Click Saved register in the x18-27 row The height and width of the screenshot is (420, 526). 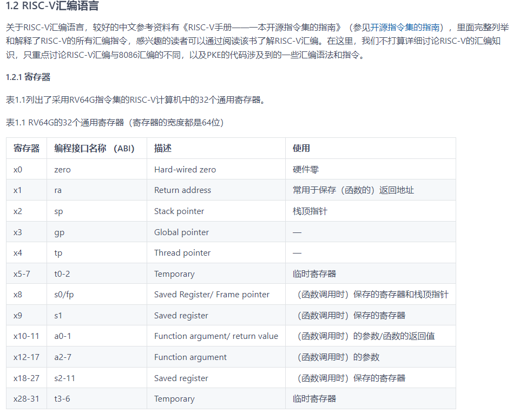click(216, 378)
